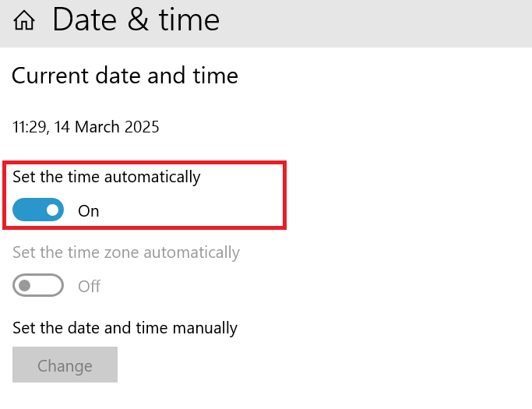Click the Off status label

pos(90,287)
